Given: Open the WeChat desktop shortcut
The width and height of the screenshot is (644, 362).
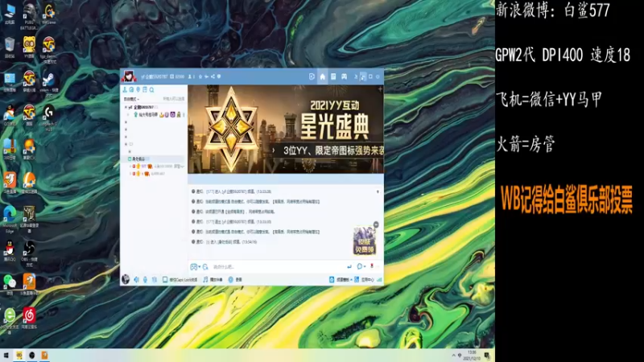Looking at the screenshot, I should click(10, 285).
